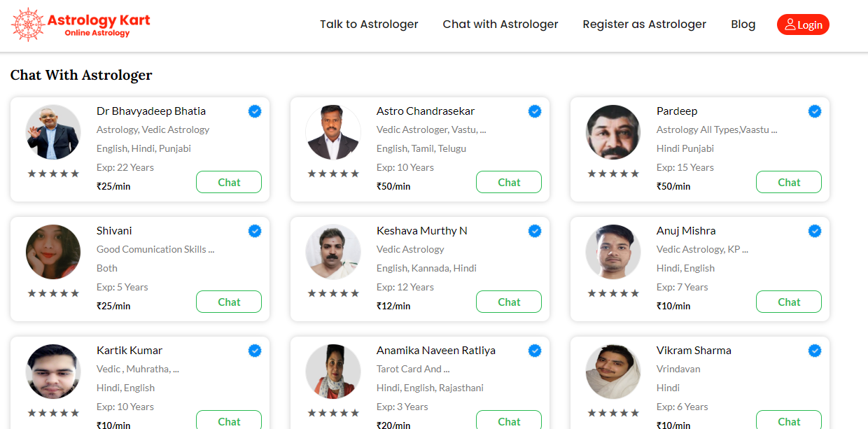The image size is (868, 429).
Task: Click verified badge next to Astro Chandrasekar
Action: pyautogui.click(x=535, y=111)
